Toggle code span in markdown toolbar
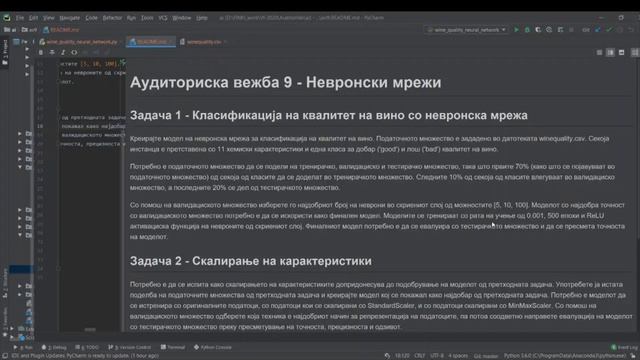The image size is (640, 360). (x=74, y=52)
